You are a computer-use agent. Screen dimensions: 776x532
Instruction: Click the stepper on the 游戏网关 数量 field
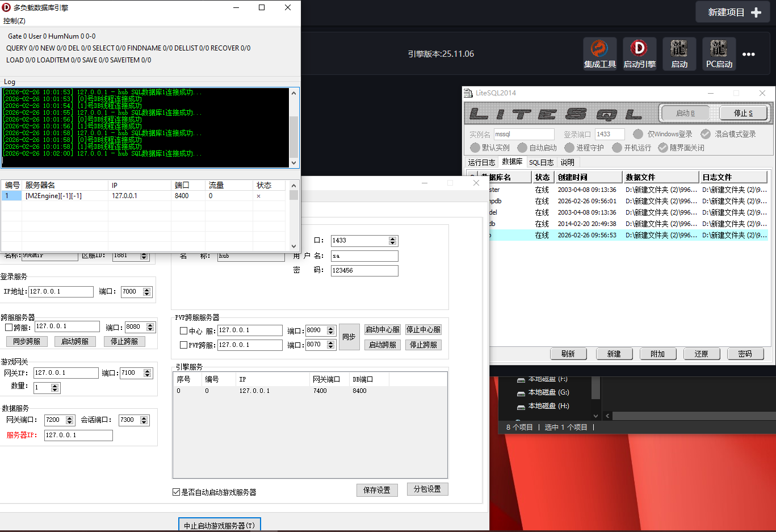[54, 388]
